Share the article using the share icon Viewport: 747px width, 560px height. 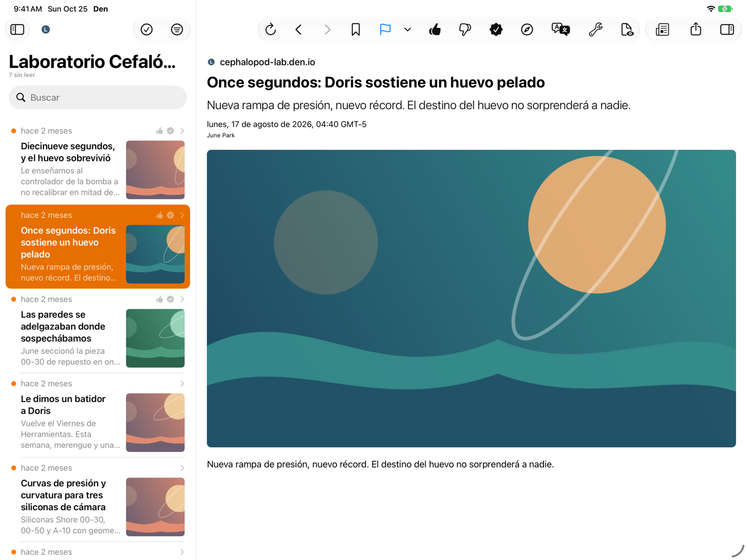point(695,29)
